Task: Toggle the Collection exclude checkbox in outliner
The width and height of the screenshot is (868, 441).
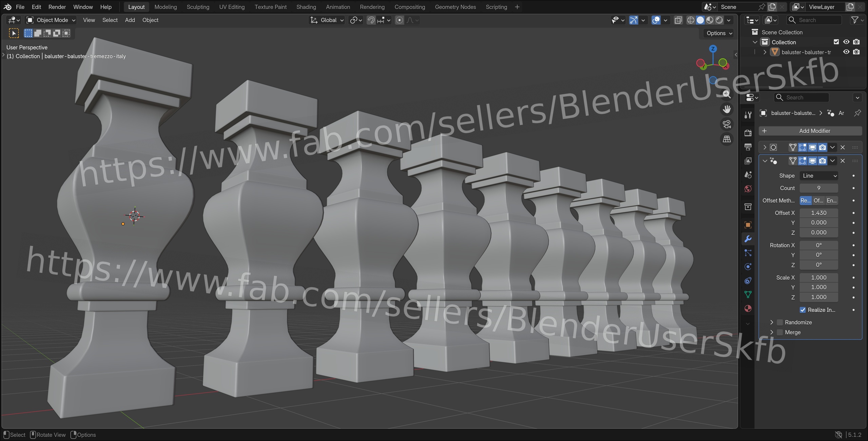Action: pos(836,42)
